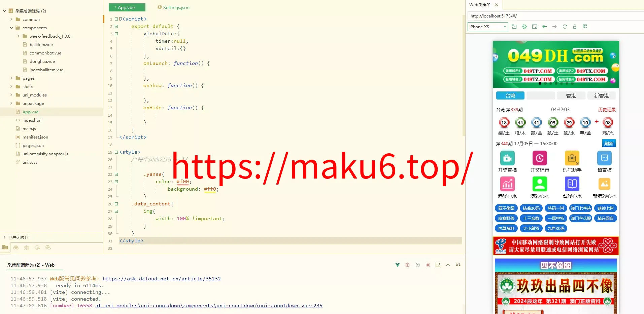Open 选号助手 icon in phone preview
This screenshot has width=644, height=314.
(x=572, y=158)
